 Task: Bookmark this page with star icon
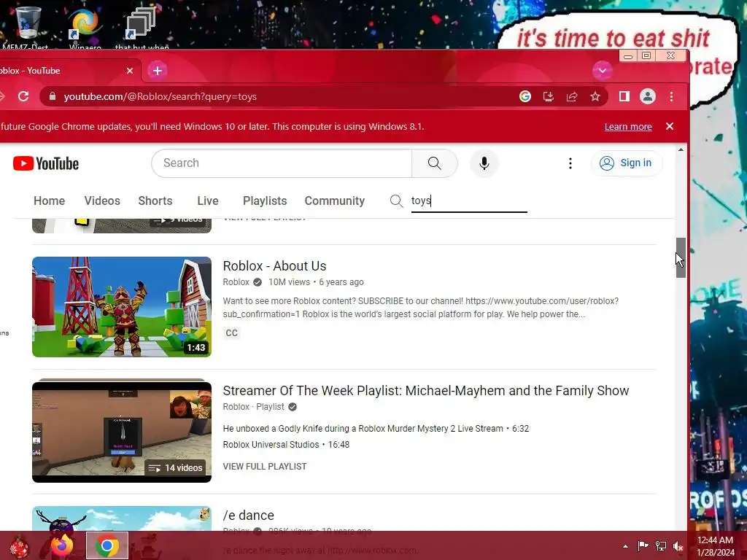point(595,97)
